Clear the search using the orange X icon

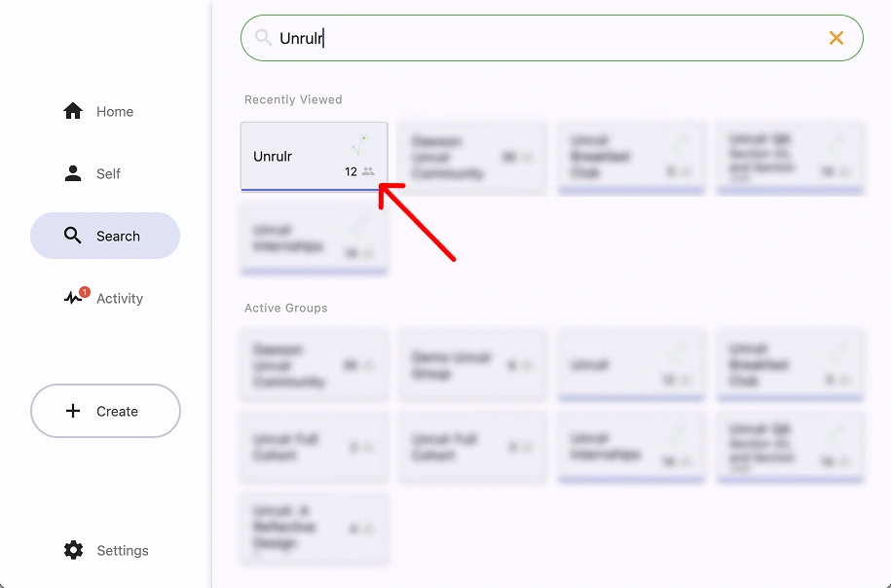(835, 38)
